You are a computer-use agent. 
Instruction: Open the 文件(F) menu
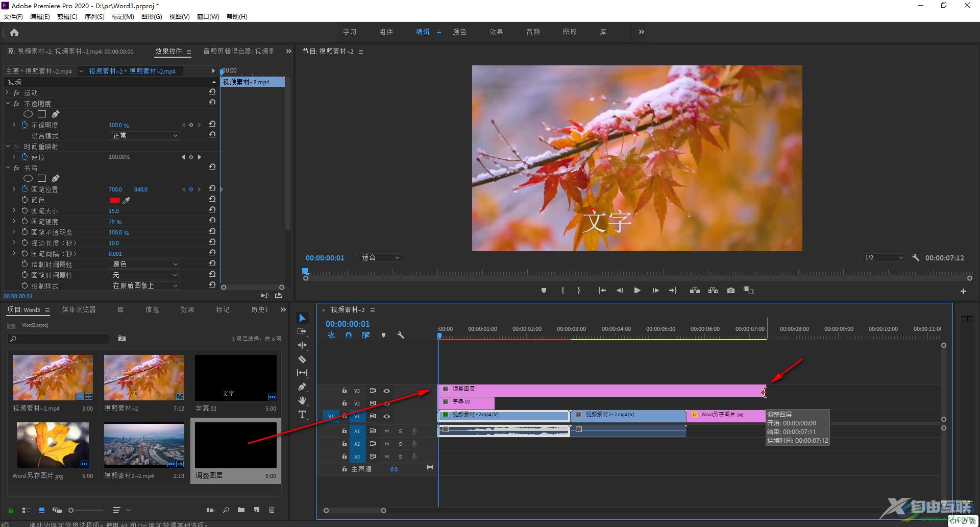(13, 17)
